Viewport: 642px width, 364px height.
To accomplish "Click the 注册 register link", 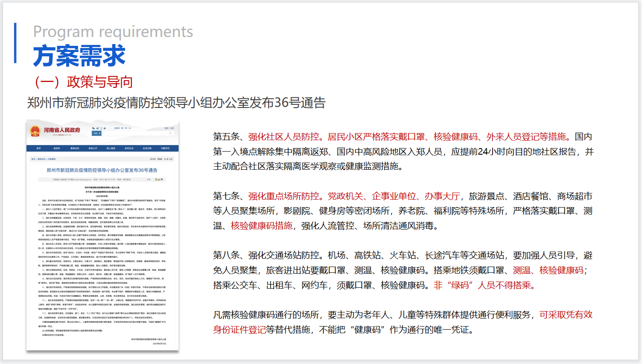I will (172, 128).
